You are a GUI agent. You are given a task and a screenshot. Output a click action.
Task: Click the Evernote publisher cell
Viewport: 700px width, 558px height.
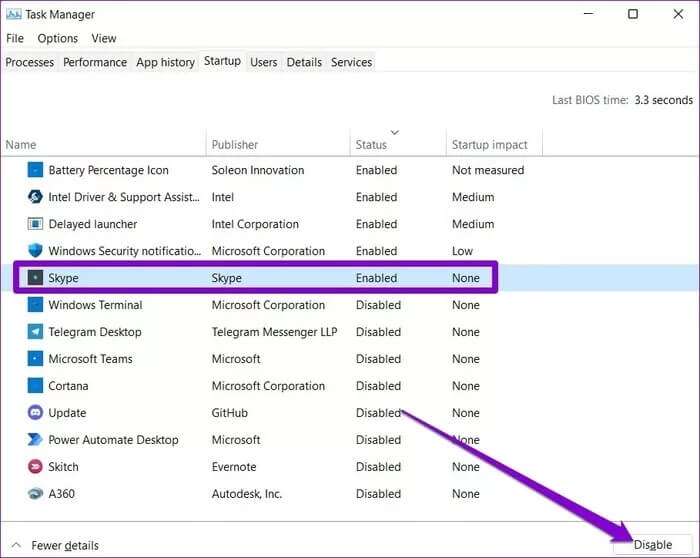234,466
